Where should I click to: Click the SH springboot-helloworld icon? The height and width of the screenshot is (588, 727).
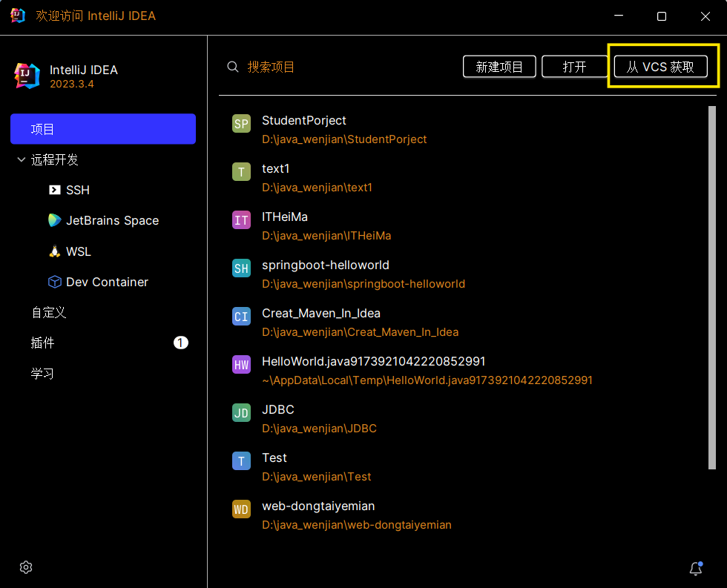tap(241, 268)
